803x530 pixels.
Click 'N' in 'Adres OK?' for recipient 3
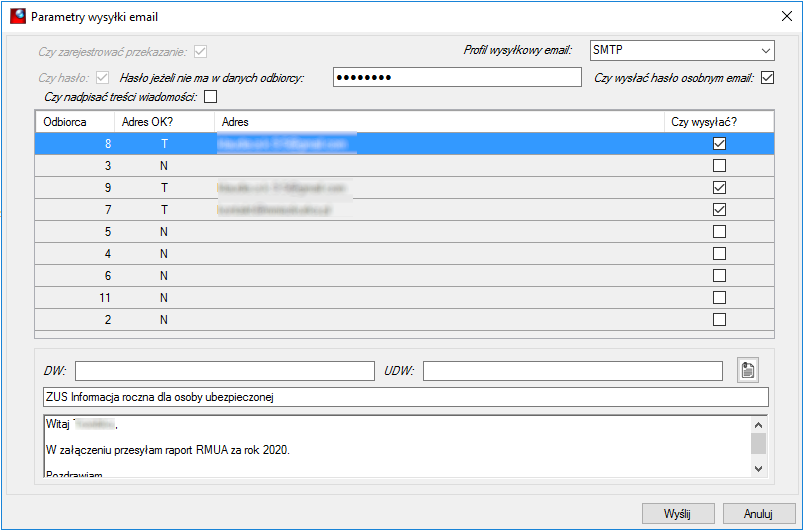[x=164, y=166]
